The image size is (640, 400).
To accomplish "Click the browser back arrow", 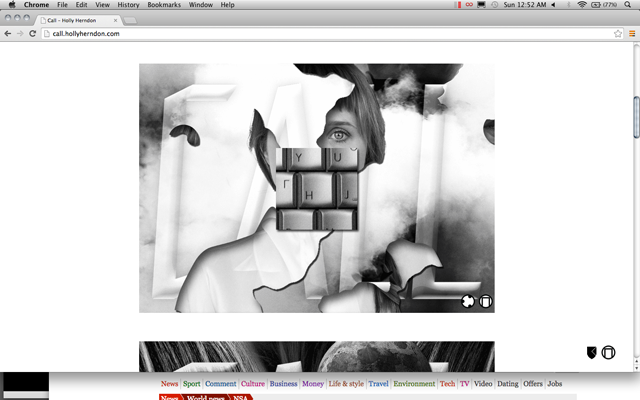I will (x=8, y=33).
